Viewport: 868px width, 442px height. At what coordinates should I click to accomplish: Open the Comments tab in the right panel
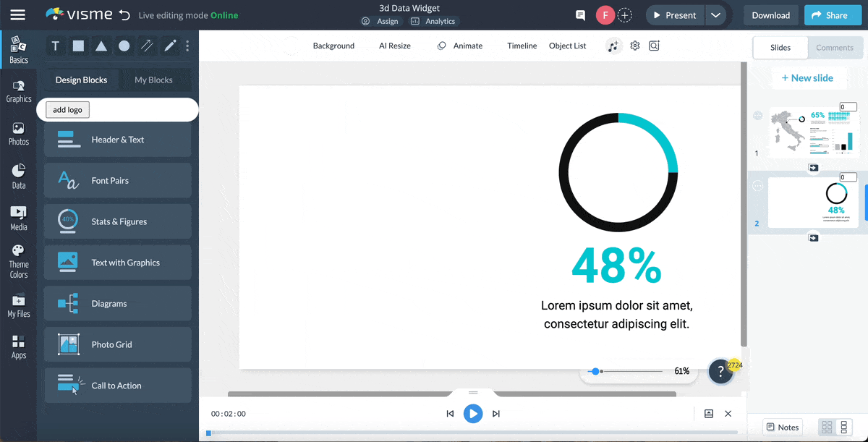[835, 48]
